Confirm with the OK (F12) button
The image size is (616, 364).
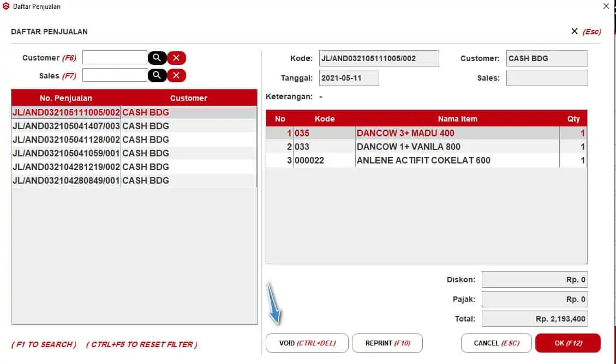coord(567,343)
